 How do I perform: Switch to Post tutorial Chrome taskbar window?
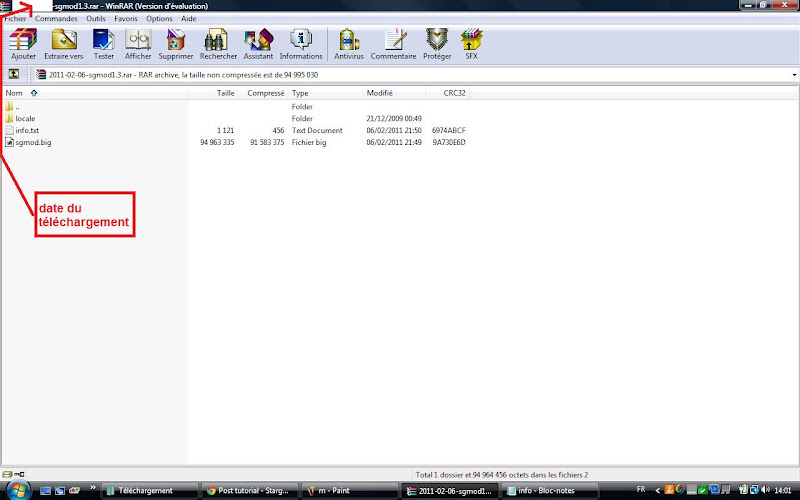250,491
